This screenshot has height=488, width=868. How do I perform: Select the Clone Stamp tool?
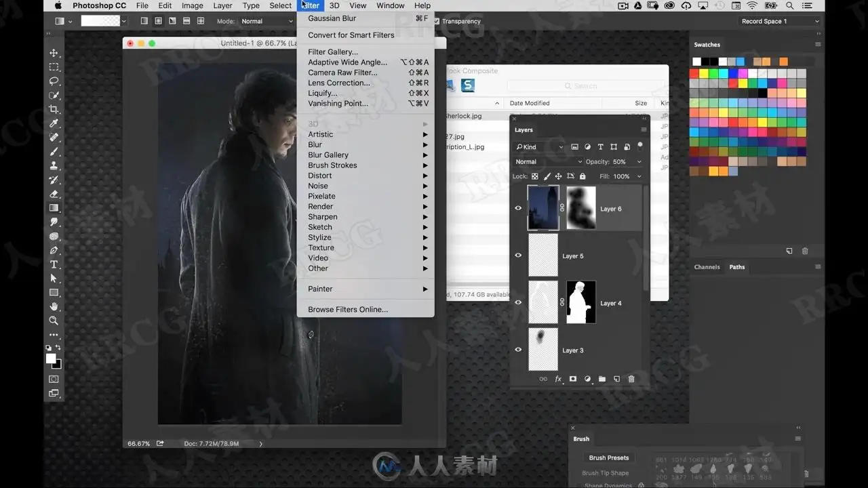click(x=54, y=166)
